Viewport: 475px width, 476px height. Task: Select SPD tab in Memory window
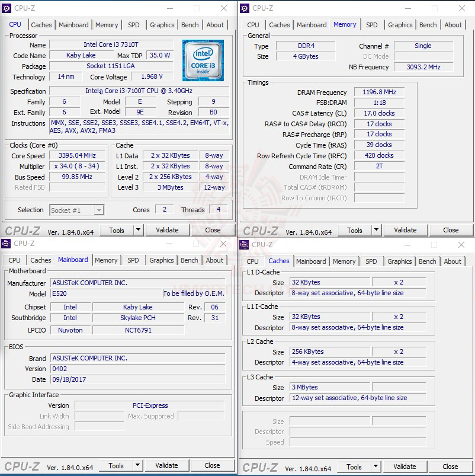372,25
